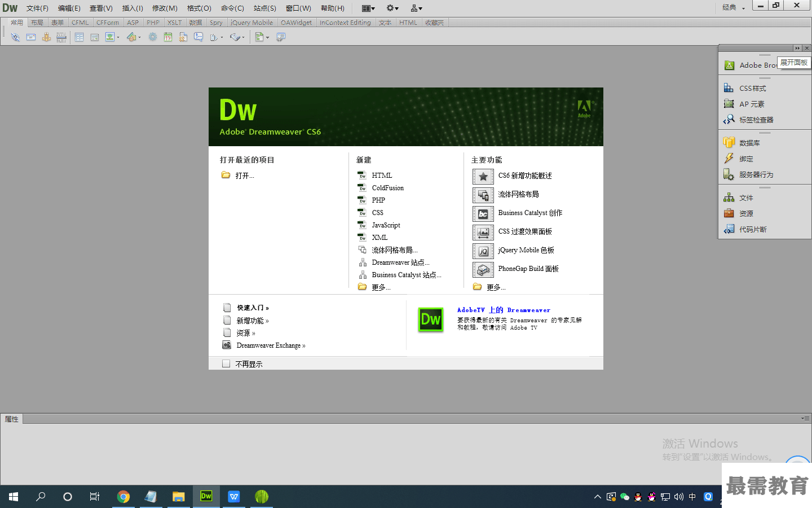
Task: Expand the Templates dropdown in the toolbar
Action: [267, 37]
